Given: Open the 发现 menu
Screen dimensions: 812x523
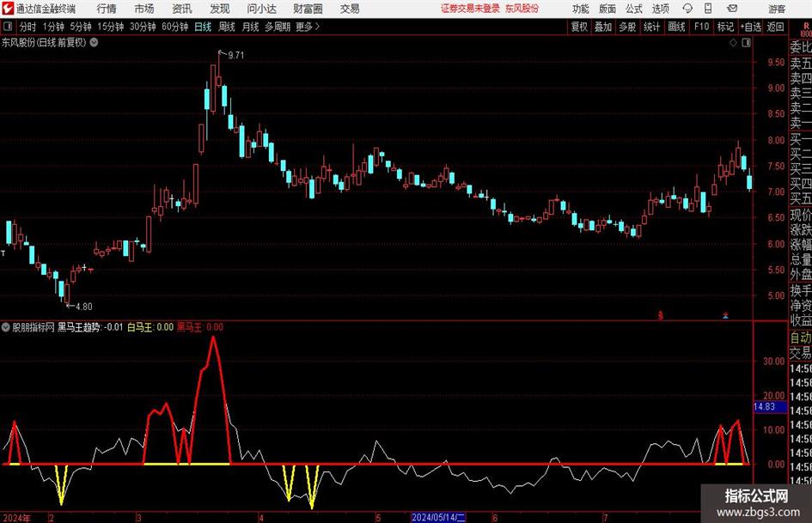Looking at the screenshot, I should coord(220,9).
